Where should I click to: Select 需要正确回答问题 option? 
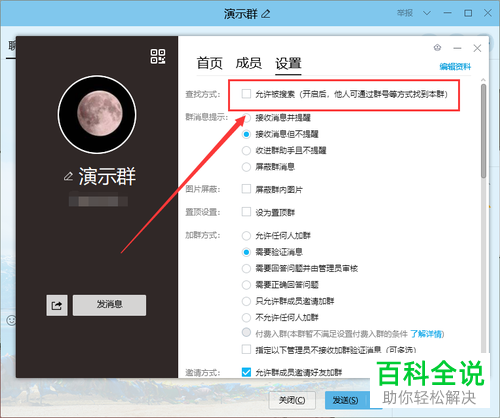pos(246,285)
